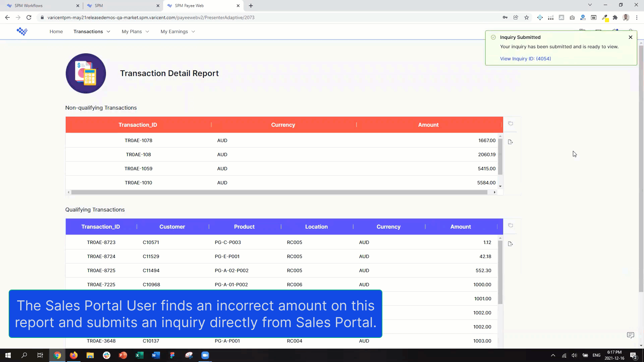Expand the Transactions dropdown menu

click(x=92, y=32)
